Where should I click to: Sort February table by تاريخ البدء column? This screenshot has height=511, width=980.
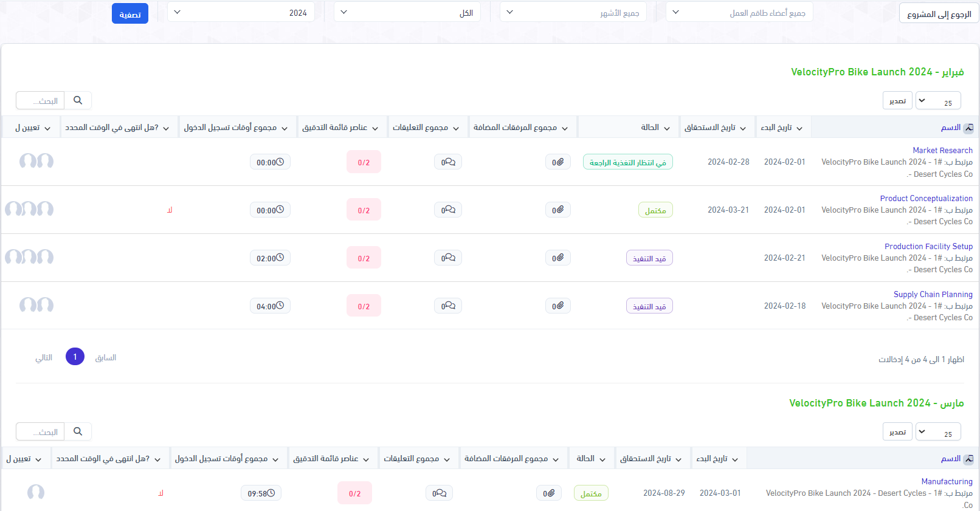coord(781,128)
